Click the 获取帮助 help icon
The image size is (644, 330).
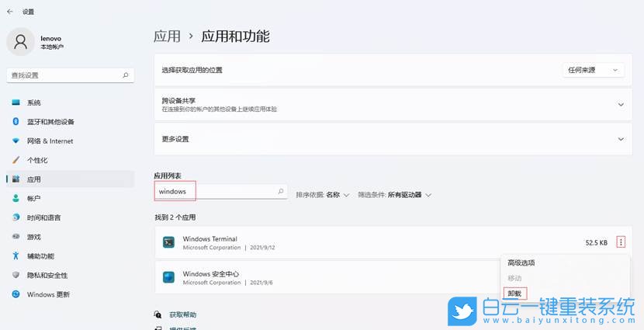158,314
